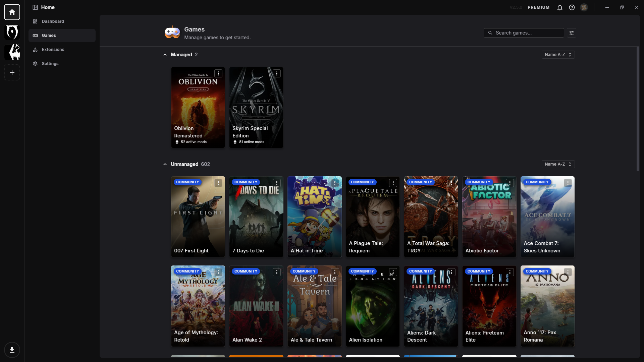Select the A Hat in Time card
The image size is (644, 362).
tap(315, 217)
